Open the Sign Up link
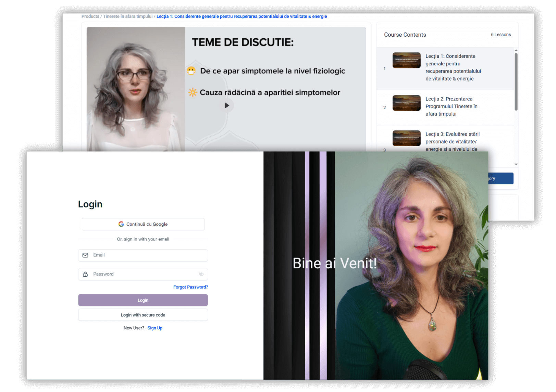The image size is (556, 392). (155, 328)
